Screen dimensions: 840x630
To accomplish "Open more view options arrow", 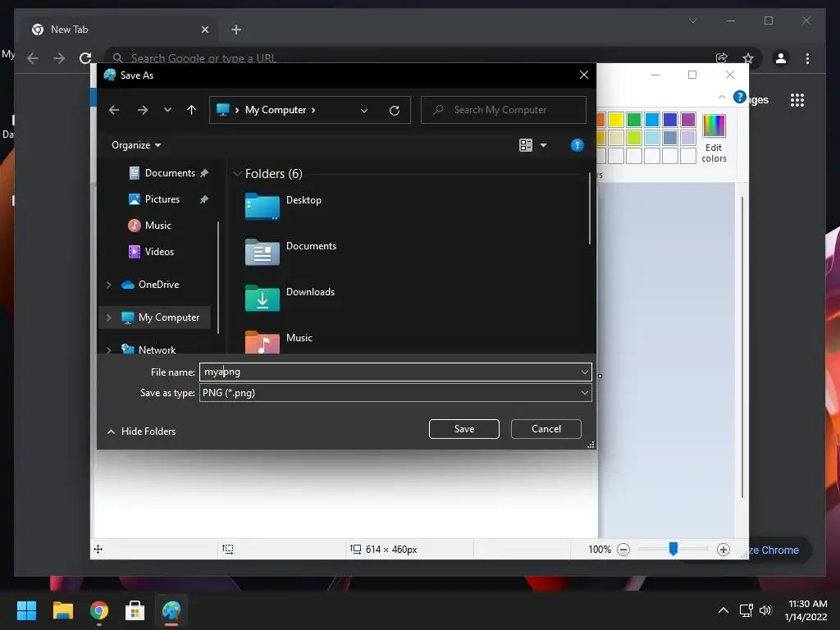I will (x=543, y=145).
